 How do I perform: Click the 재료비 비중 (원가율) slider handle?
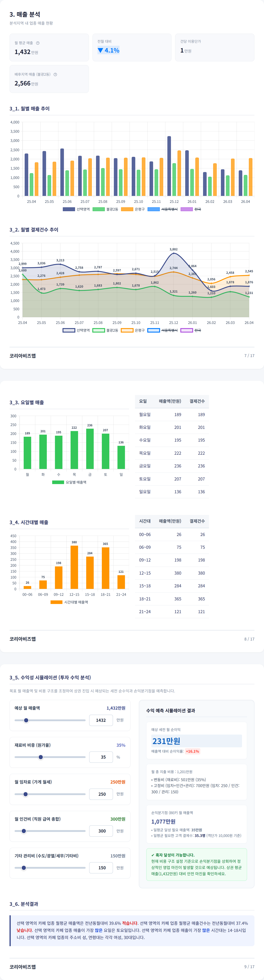point(41,757)
